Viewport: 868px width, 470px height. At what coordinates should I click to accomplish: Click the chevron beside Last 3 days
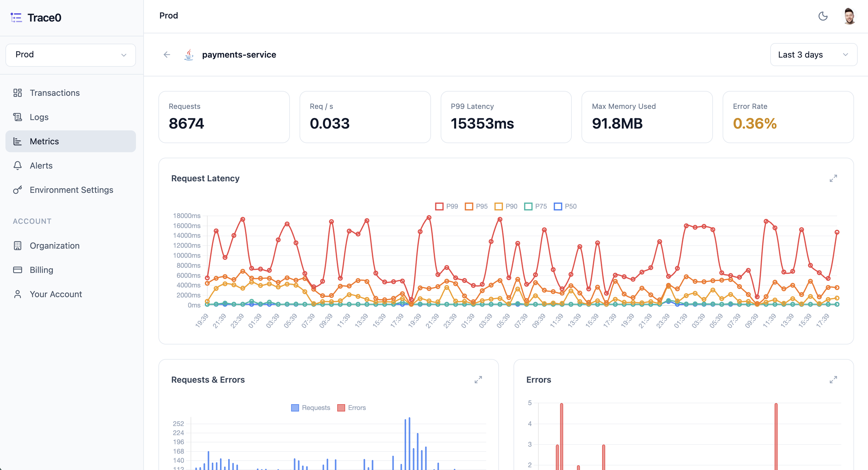845,55
